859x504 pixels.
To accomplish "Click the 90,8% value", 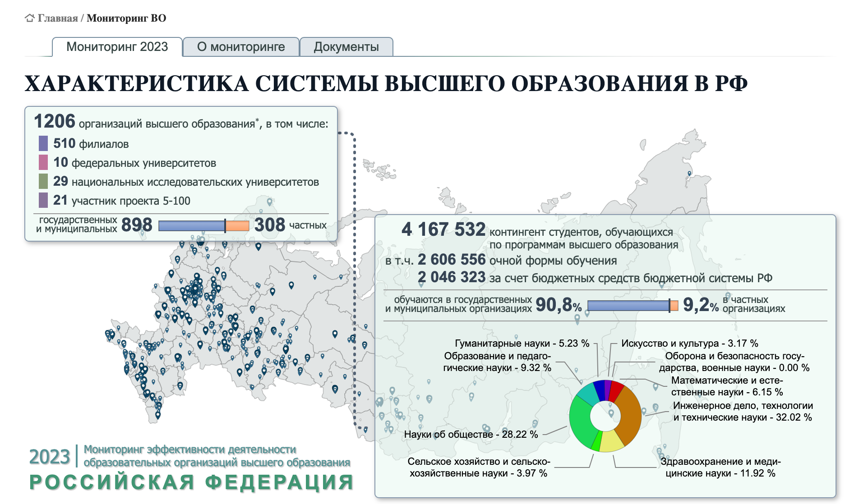I will pyautogui.click(x=559, y=305).
